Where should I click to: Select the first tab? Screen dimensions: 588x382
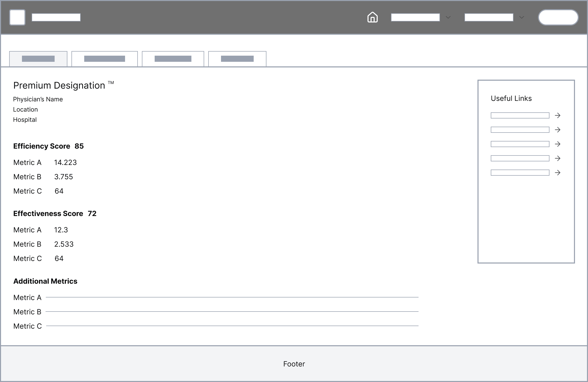click(x=38, y=59)
